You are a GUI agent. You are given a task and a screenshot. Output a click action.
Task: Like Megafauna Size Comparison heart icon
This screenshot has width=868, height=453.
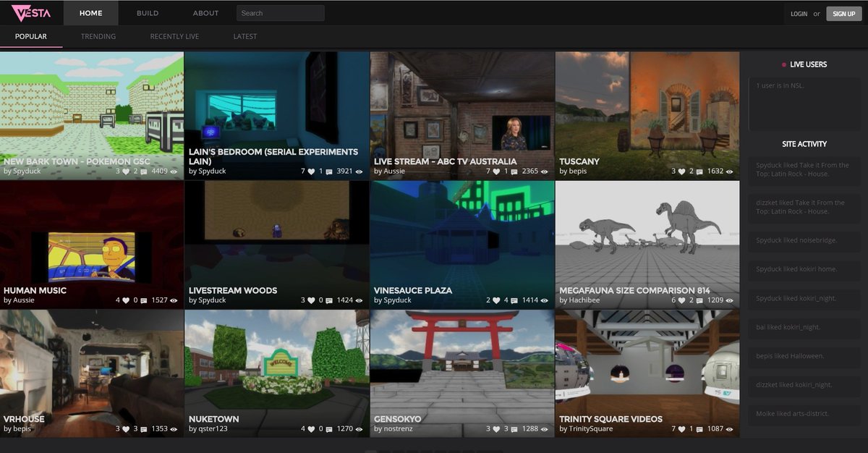coord(681,300)
